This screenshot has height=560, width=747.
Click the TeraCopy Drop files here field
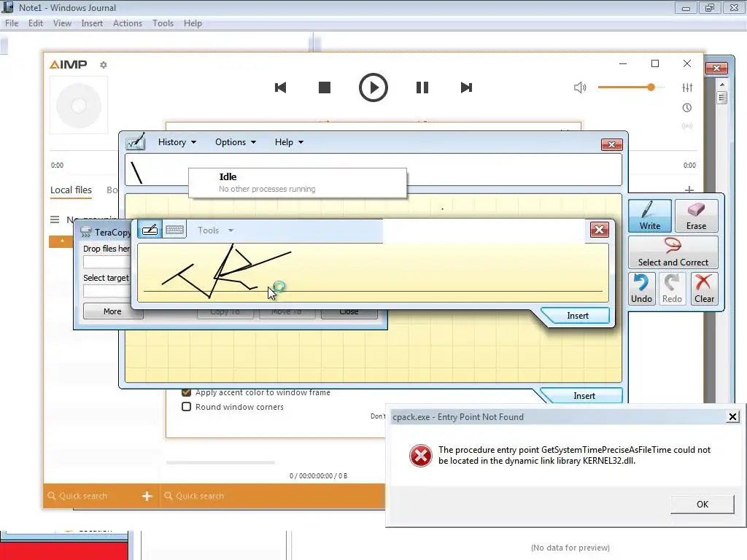pos(107,262)
